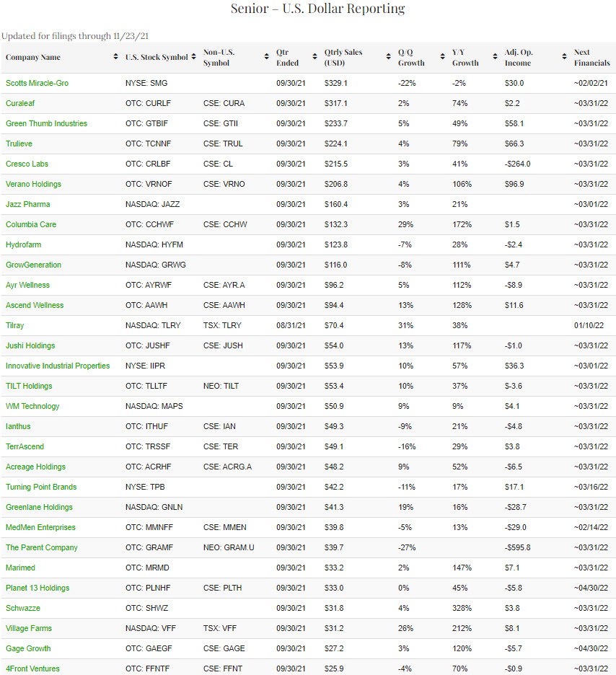Click the Qtrly Sales (USD) sort arrows
The width and height of the screenshot is (616, 675).
(x=389, y=57)
